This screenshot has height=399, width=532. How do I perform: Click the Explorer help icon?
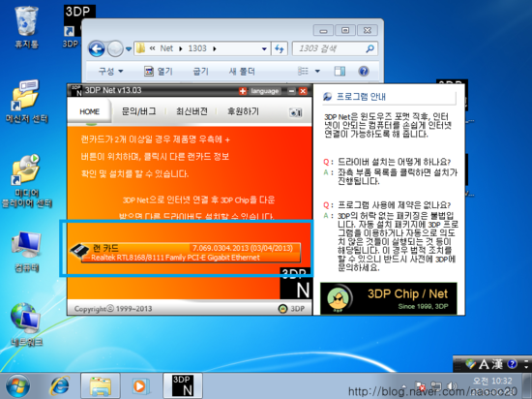[x=364, y=72]
